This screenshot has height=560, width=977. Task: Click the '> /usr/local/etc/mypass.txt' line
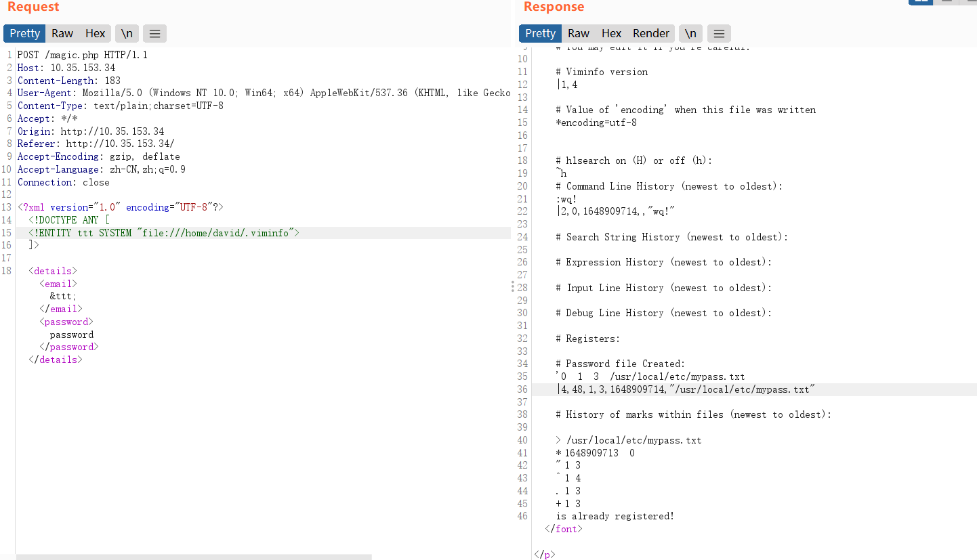[629, 440]
